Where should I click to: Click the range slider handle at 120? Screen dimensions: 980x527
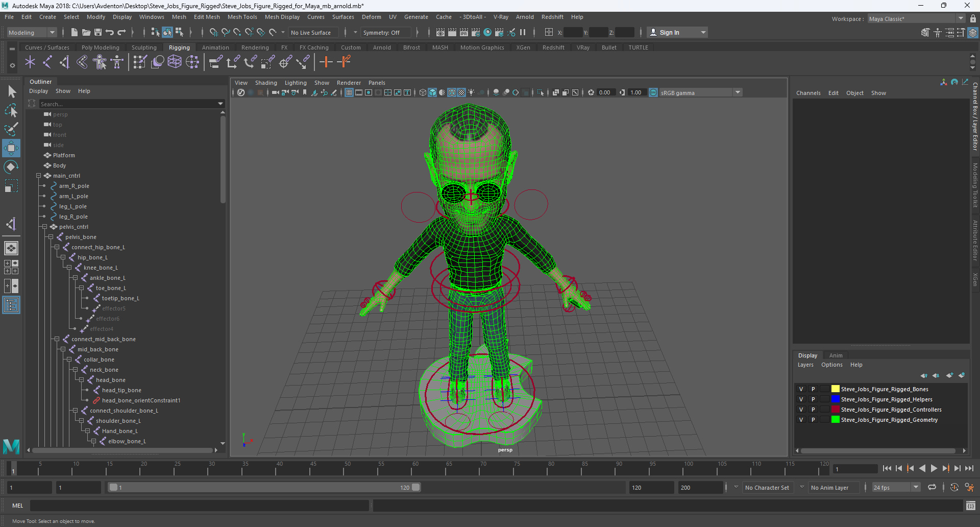tap(416, 487)
